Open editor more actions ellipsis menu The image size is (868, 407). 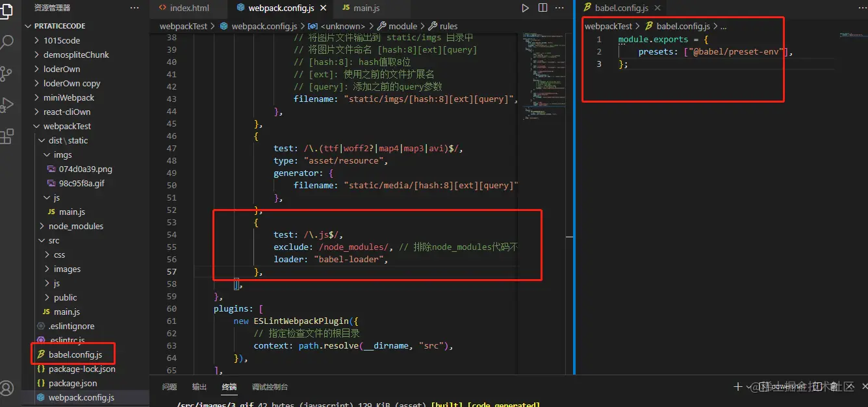click(x=561, y=8)
